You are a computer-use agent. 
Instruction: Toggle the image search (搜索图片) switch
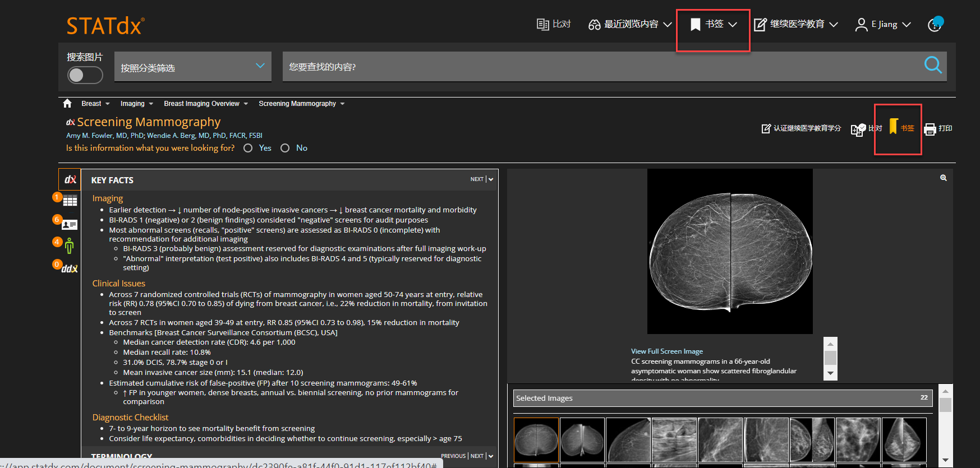(85, 75)
